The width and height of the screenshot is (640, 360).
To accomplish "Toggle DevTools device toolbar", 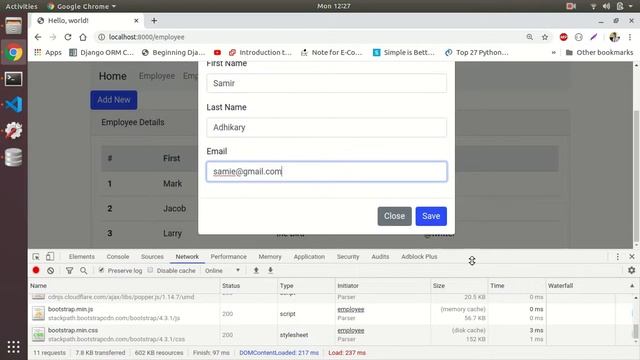I will pos(49,257).
